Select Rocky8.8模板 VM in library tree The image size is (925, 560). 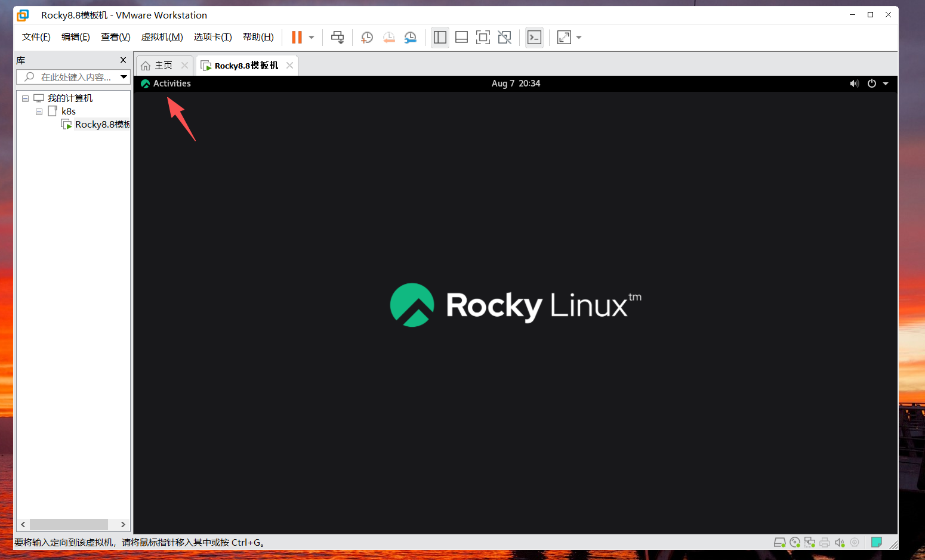point(102,125)
